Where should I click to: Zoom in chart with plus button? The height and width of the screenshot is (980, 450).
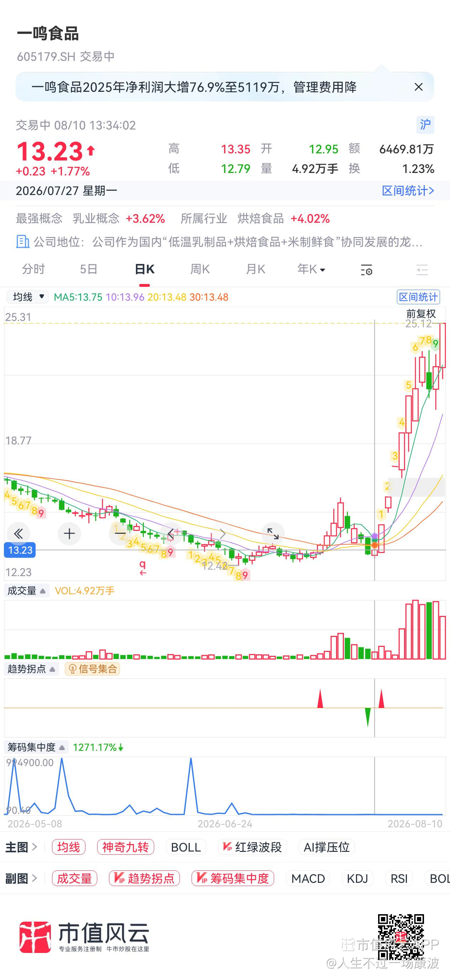click(69, 534)
